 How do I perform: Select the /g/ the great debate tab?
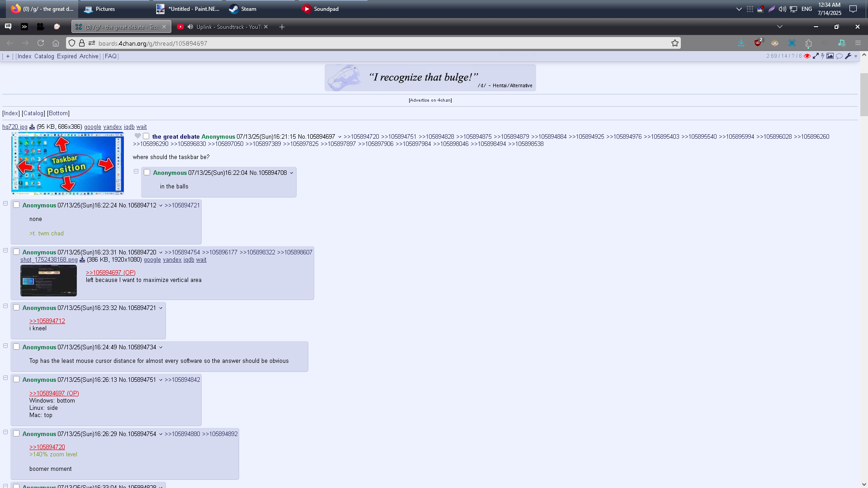121,27
